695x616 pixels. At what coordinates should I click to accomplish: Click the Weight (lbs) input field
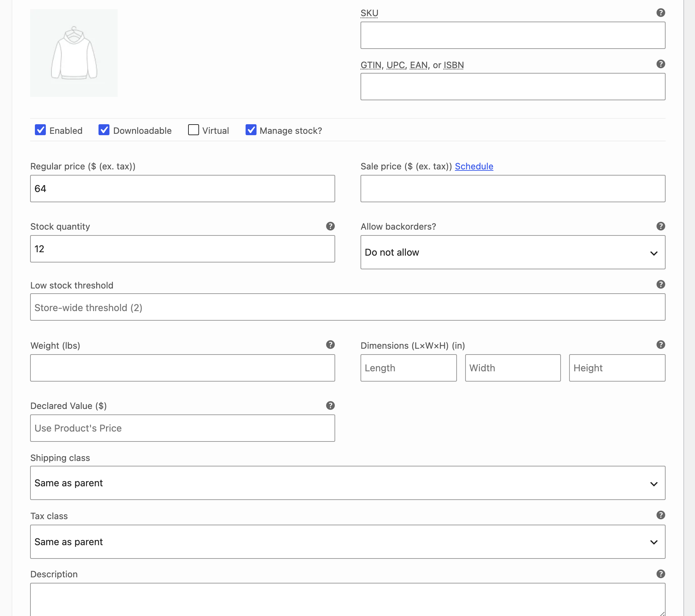click(x=182, y=368)
